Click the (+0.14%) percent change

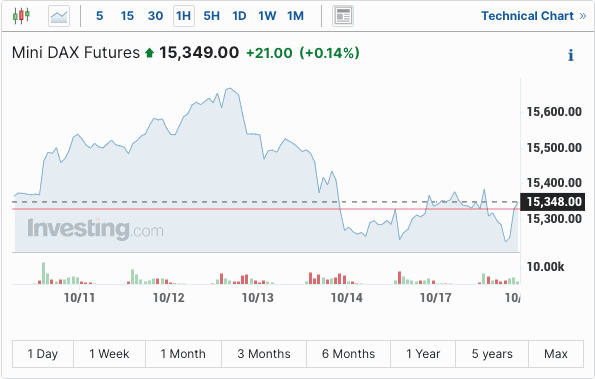tap(329, 53)
